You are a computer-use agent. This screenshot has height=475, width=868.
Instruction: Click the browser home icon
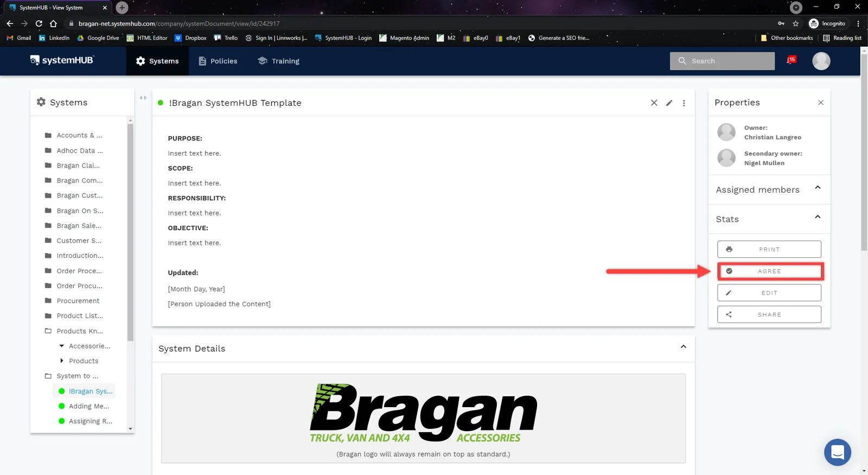53,23
